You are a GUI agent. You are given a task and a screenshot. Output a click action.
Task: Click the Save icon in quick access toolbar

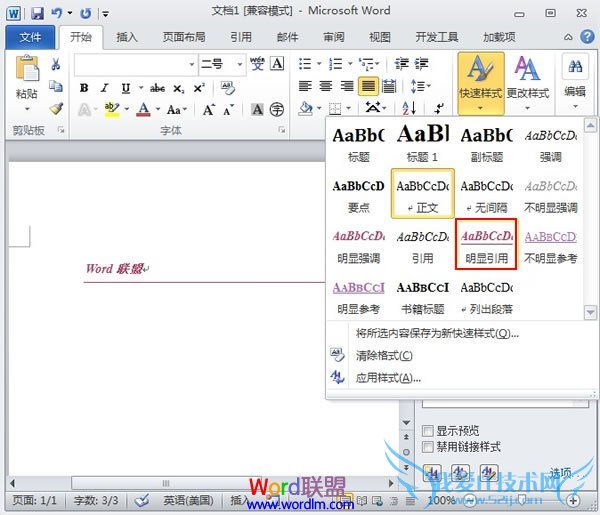[x=38, y=14]
